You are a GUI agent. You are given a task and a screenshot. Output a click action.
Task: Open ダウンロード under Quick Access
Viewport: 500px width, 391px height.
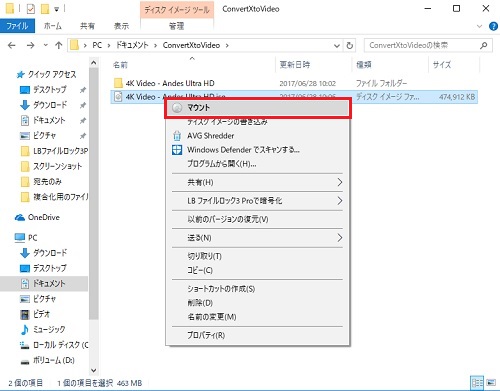click(x=49, y=105)
